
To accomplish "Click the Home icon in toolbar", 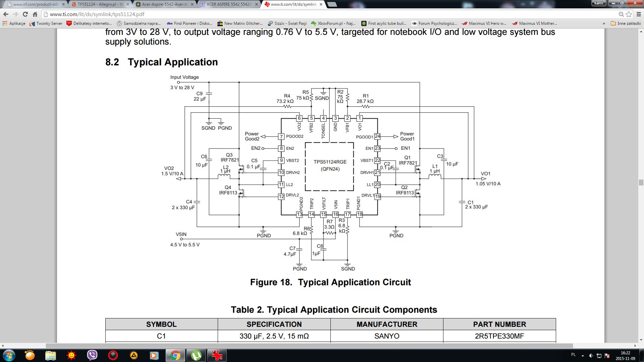I will pos(35,14).
